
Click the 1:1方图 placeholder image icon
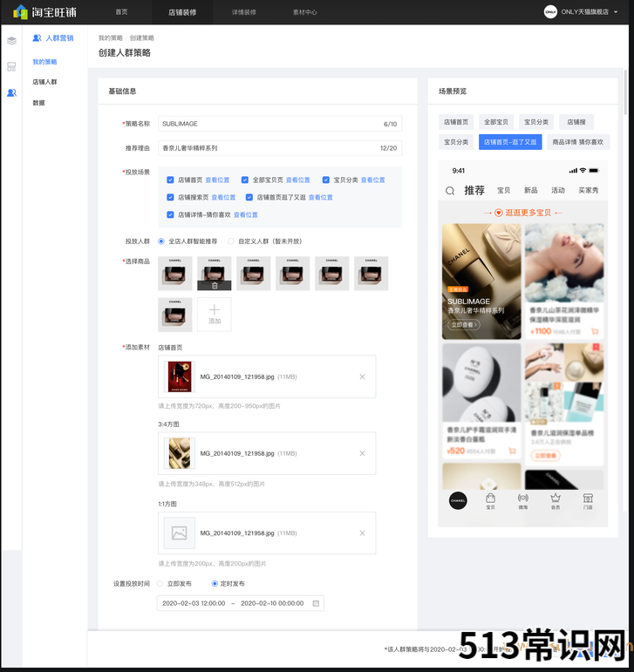(x=179, y=533)
